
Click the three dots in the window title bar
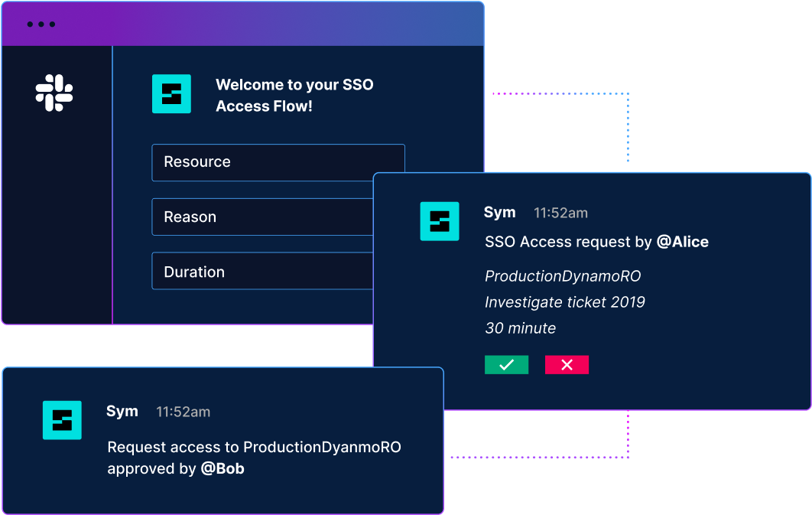point(41,24)
